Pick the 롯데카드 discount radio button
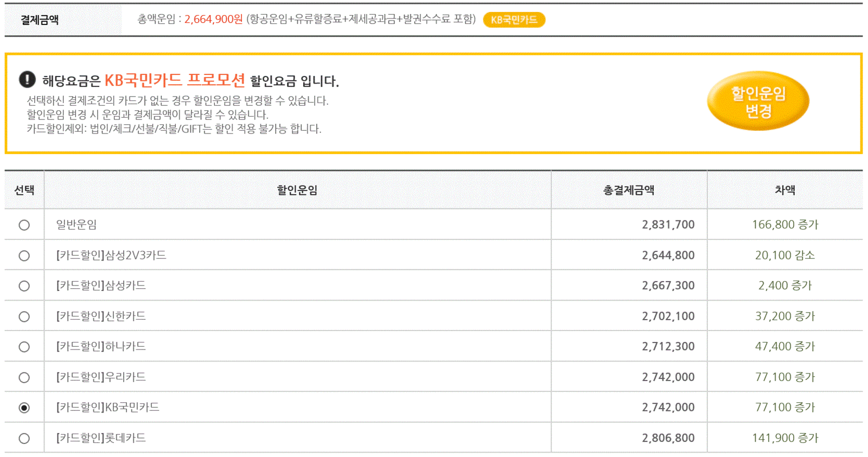 (x=24, y=438)
